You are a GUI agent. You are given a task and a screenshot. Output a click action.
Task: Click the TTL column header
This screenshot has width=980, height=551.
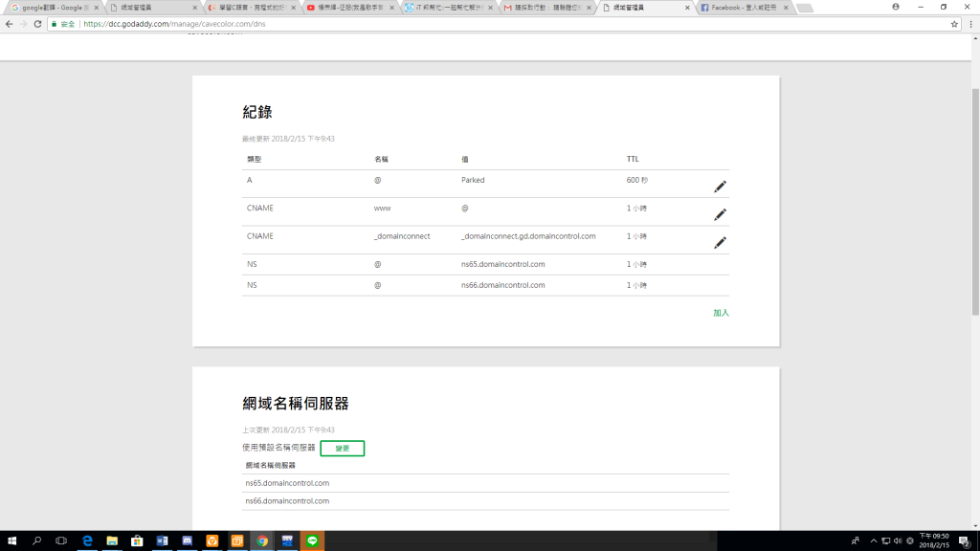coord(633,160)
